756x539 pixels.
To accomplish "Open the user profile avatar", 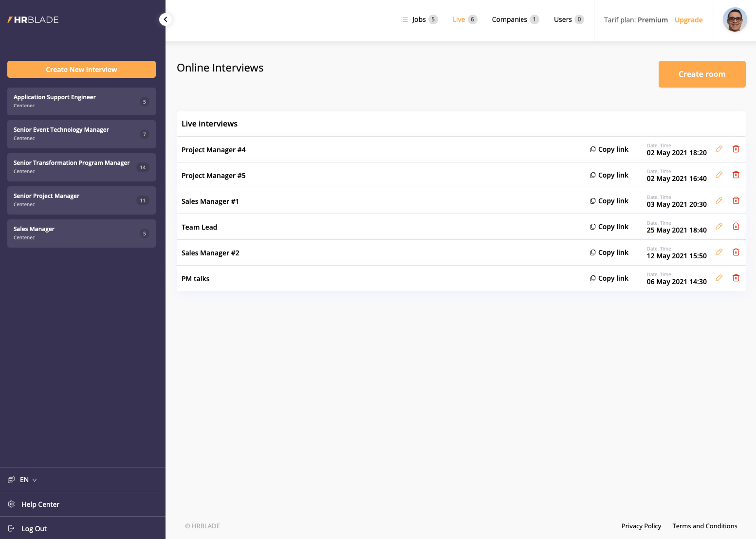I will [x=734, y=20].
